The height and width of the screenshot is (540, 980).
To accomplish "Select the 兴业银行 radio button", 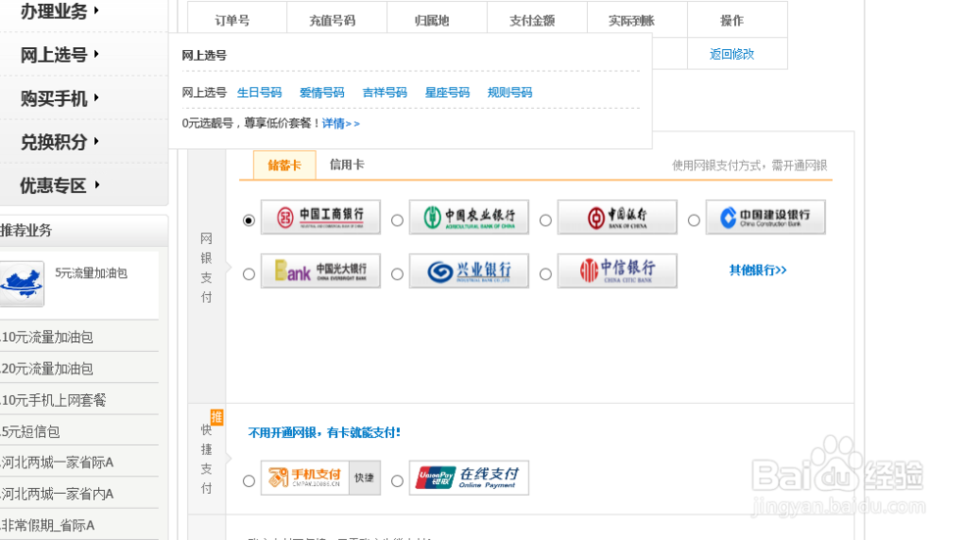I will point(397,274).
